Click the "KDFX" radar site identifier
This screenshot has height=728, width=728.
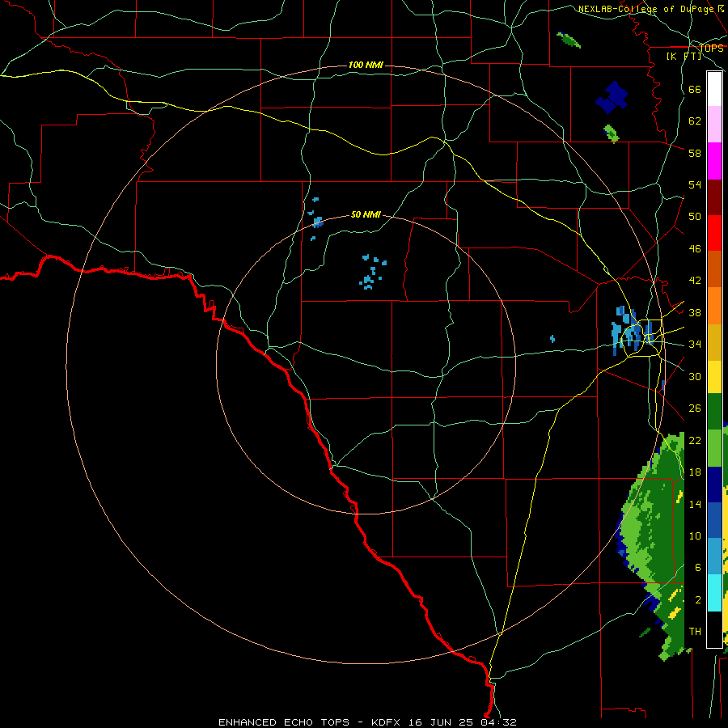click(385, 722)
